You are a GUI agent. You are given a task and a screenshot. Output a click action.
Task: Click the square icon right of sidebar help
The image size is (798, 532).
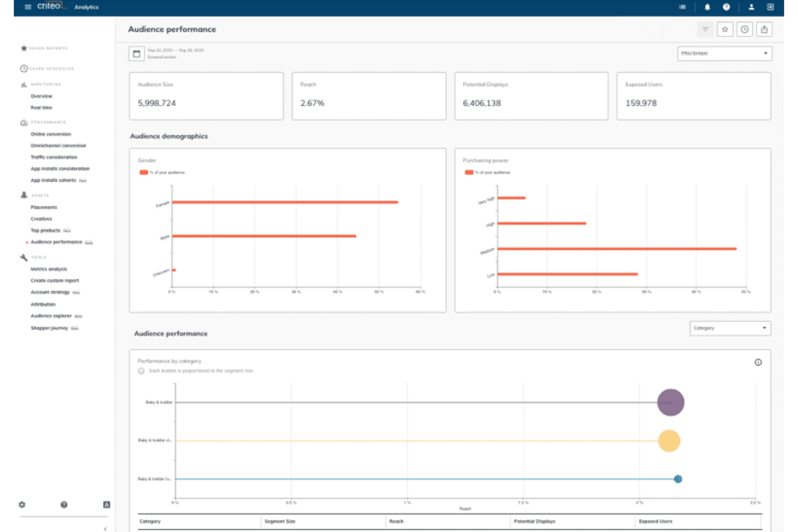(107, 505)
